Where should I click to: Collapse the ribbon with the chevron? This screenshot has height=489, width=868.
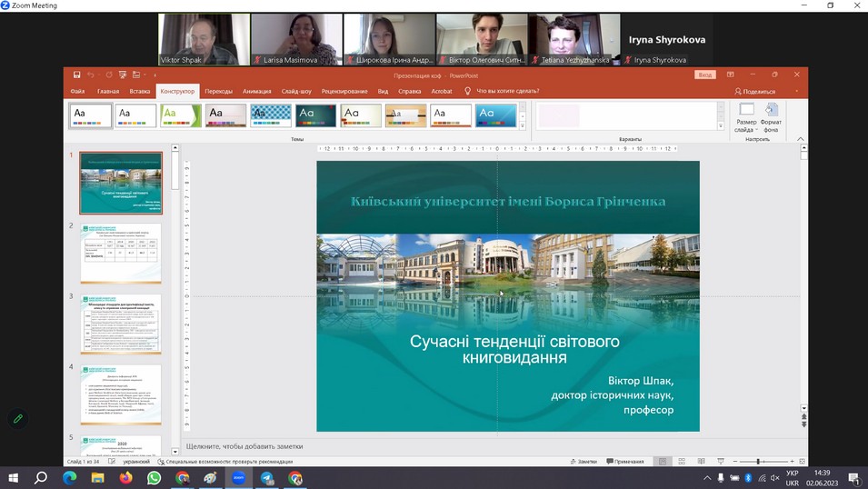[x=801, y=139]
